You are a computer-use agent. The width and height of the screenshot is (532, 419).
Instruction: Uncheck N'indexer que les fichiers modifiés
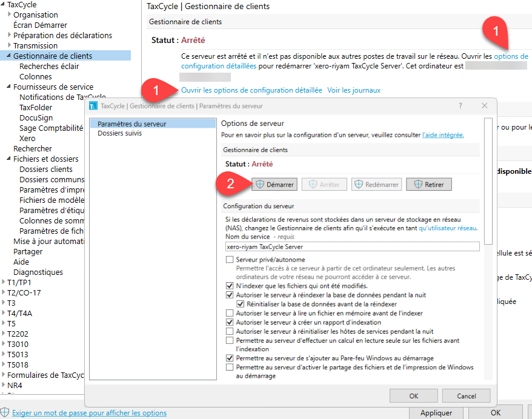[230, 286]
